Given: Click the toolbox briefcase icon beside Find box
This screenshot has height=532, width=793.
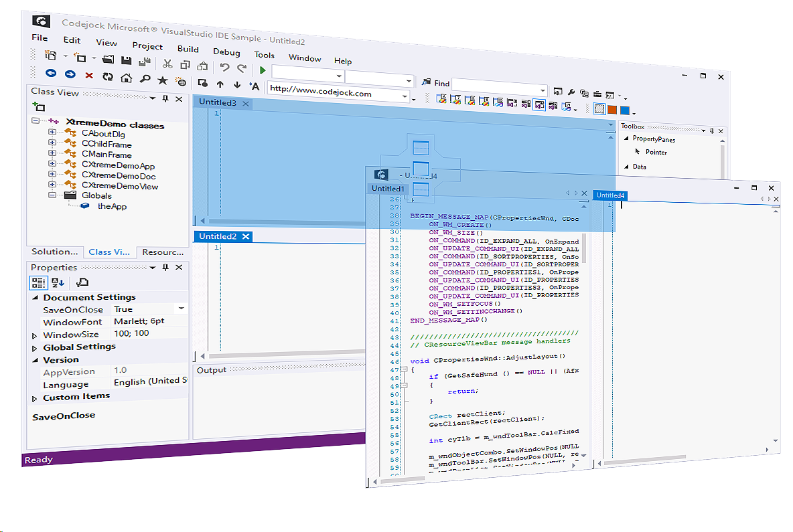Looking at the screenshot, I should (x=597, y=94).
